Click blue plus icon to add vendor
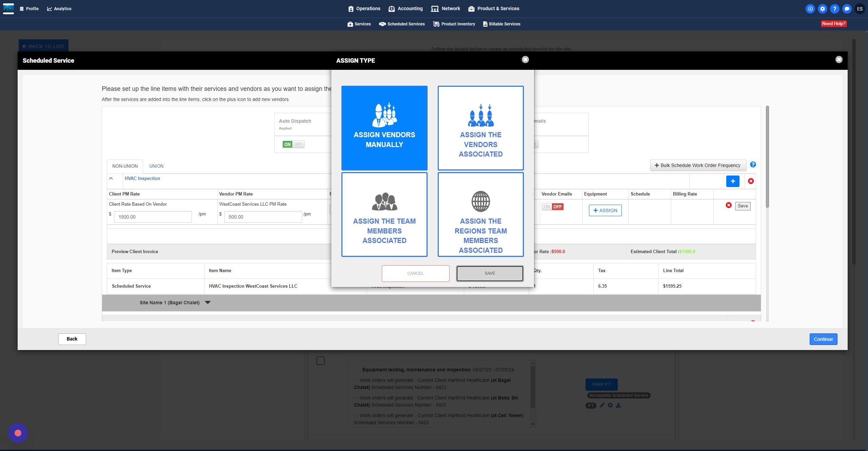The height and width of the screenshot is (451, 868). click(x=732, y=181)
